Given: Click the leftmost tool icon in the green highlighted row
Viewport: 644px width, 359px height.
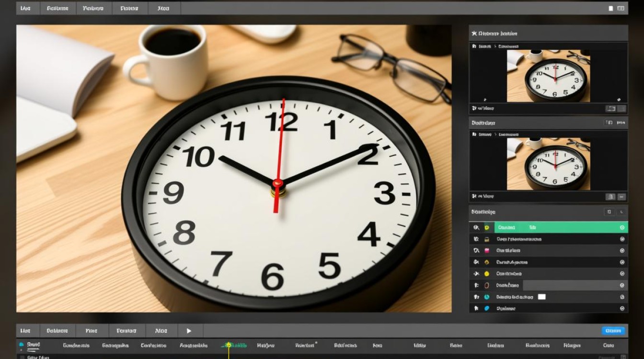Looking at the screenshot, I should pyautogui.click(x=476, y=228).
